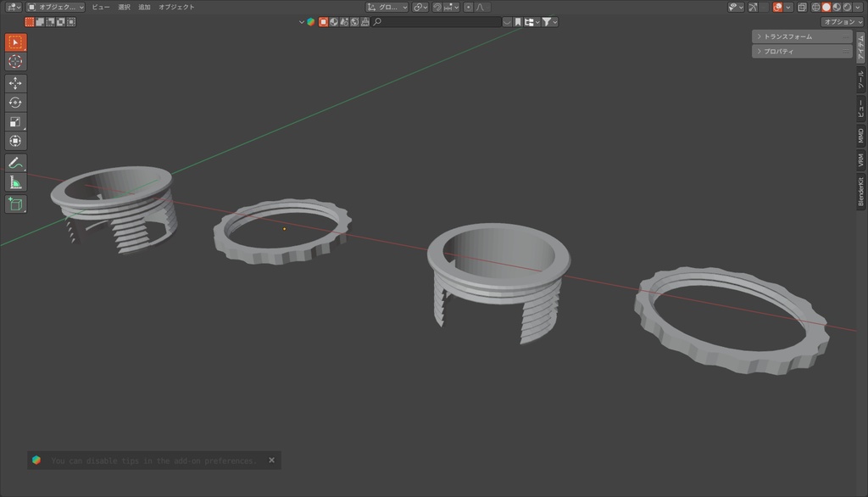
Task: Activate the 3D Cursor tool
Action: 14,60
